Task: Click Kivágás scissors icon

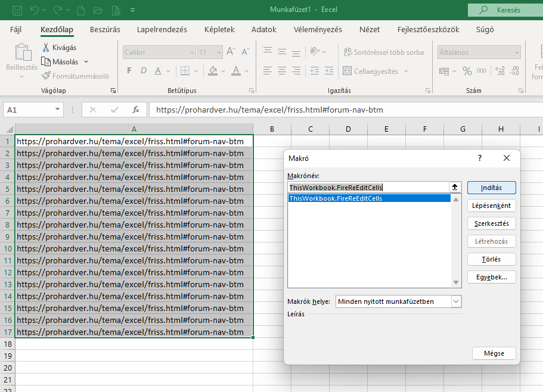Action: click(x=46, y=48)
